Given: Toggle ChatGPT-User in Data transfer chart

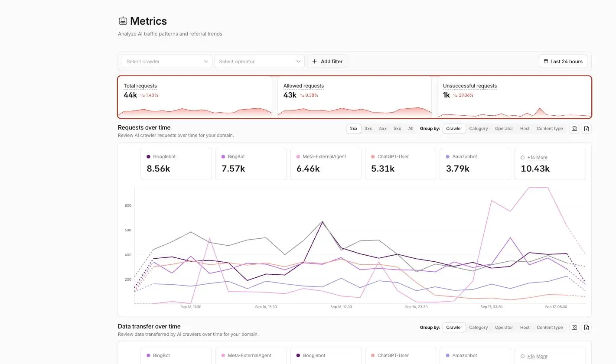Looking at the screenshot, I should [401, 356].
